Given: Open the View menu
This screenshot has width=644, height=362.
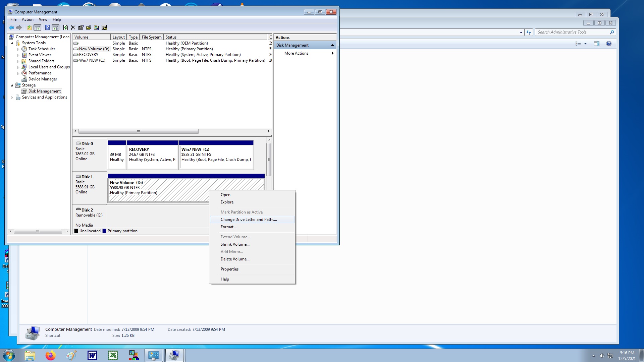Looking at the screenshot, I should tap(43, 19).
